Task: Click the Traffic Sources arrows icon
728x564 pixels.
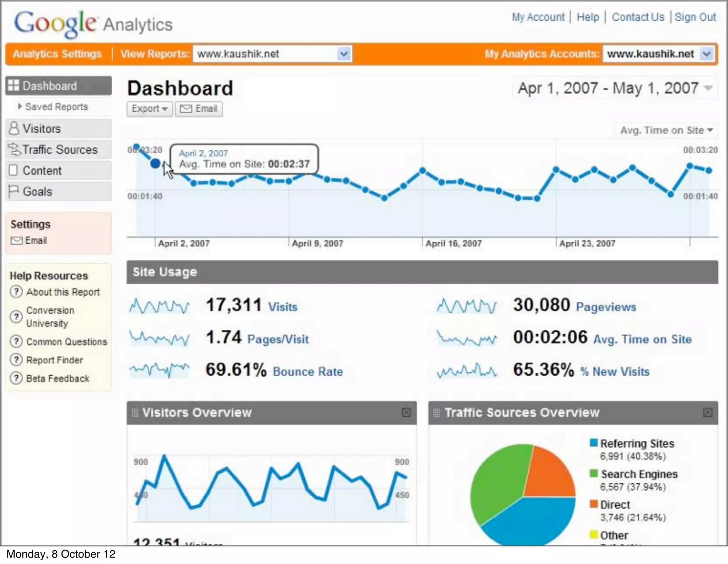Action: point(14,150)
